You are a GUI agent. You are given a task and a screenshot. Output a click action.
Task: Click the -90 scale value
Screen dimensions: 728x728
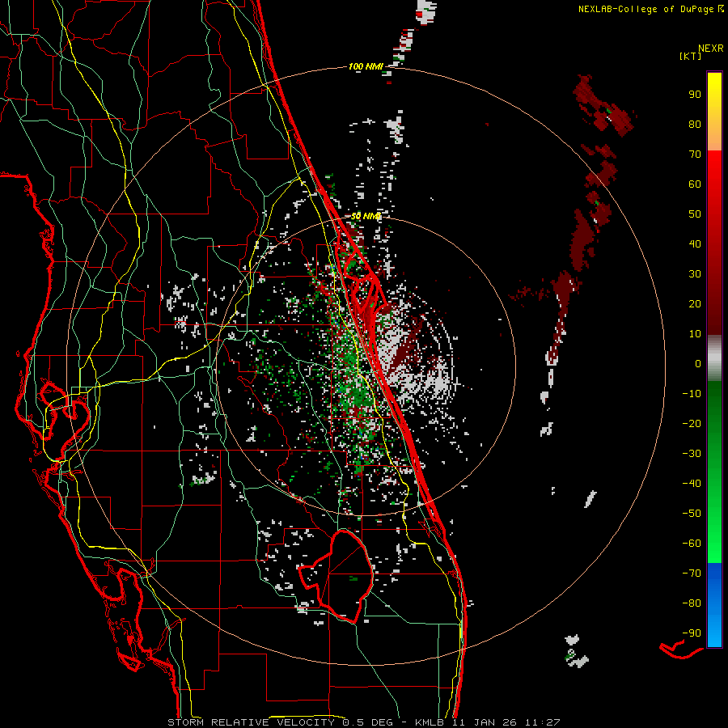click(692, 633)
